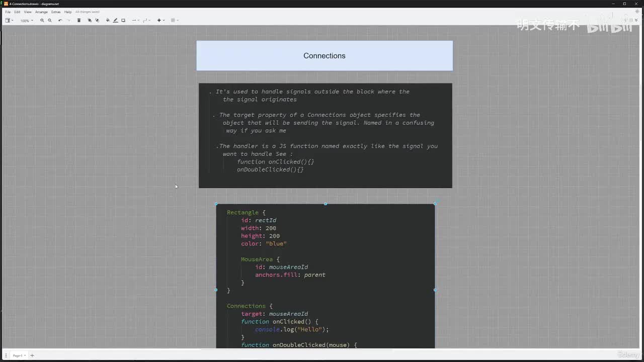Open the Fill Color bucket tool
Viewport: 644px width, 362px height.
108,21
